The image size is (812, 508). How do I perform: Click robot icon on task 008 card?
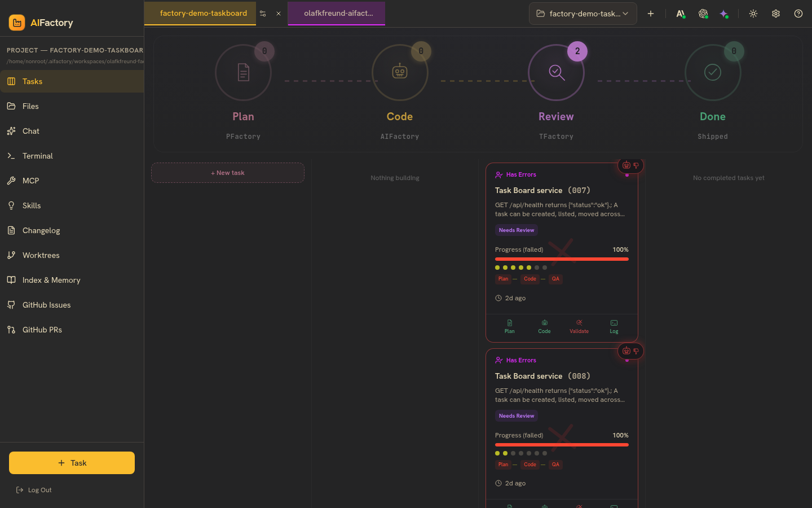[x=626, y=351]
